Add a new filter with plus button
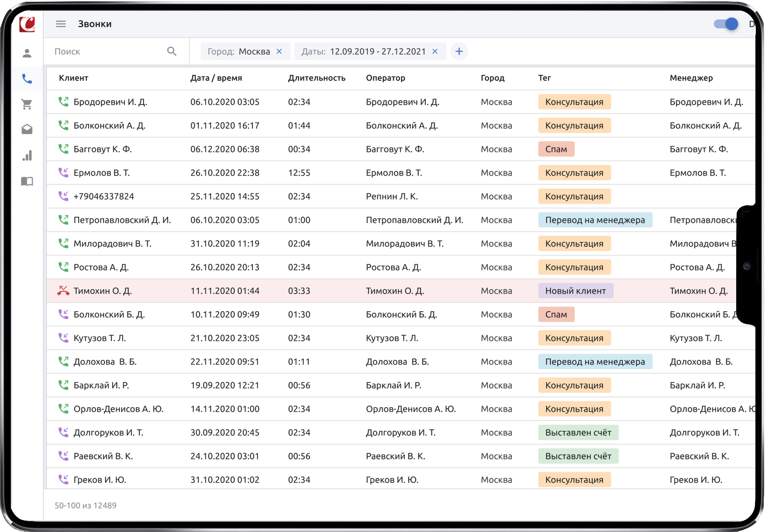 [459, 51]
